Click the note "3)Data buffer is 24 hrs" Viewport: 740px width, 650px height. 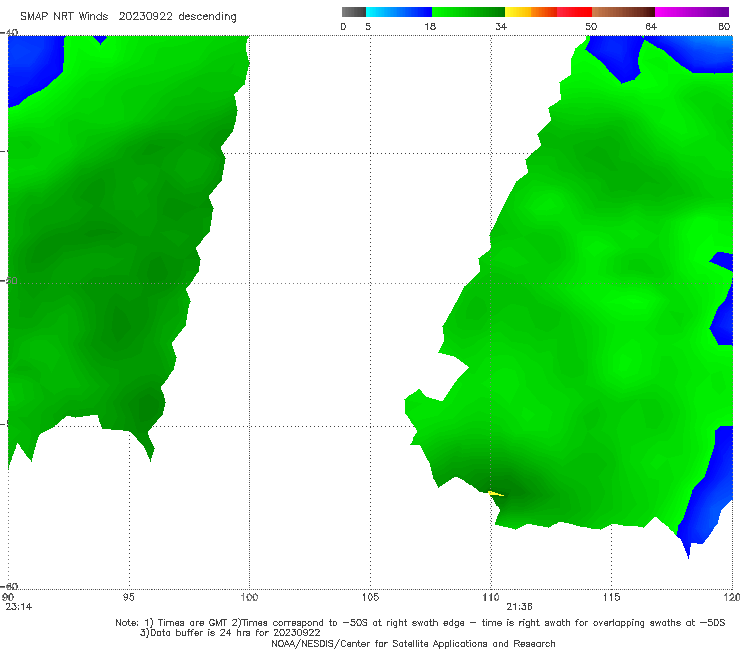click(230, 633)
